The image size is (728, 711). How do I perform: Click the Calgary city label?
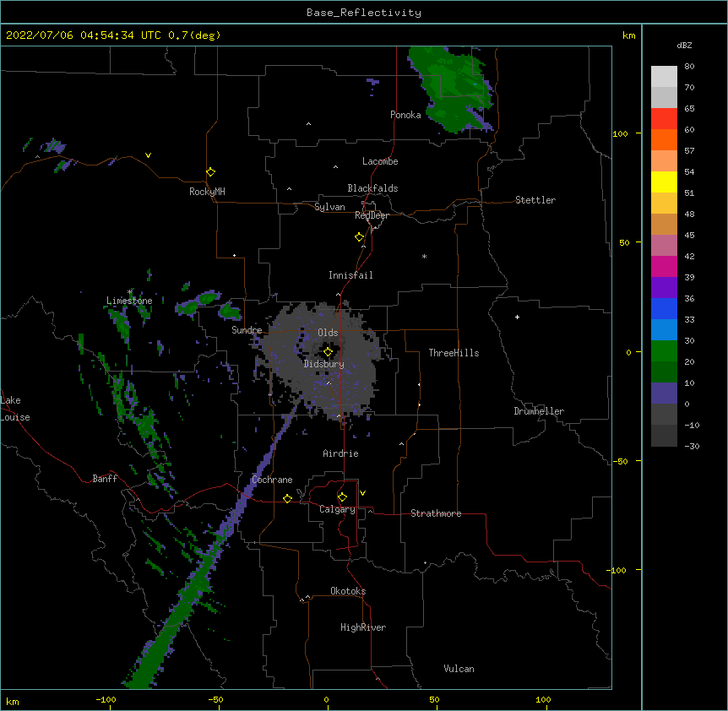pyautogui.click(x=337, y=509)
